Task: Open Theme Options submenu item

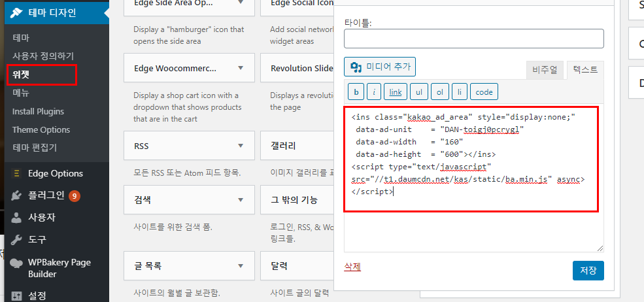Action: (41, 129)
